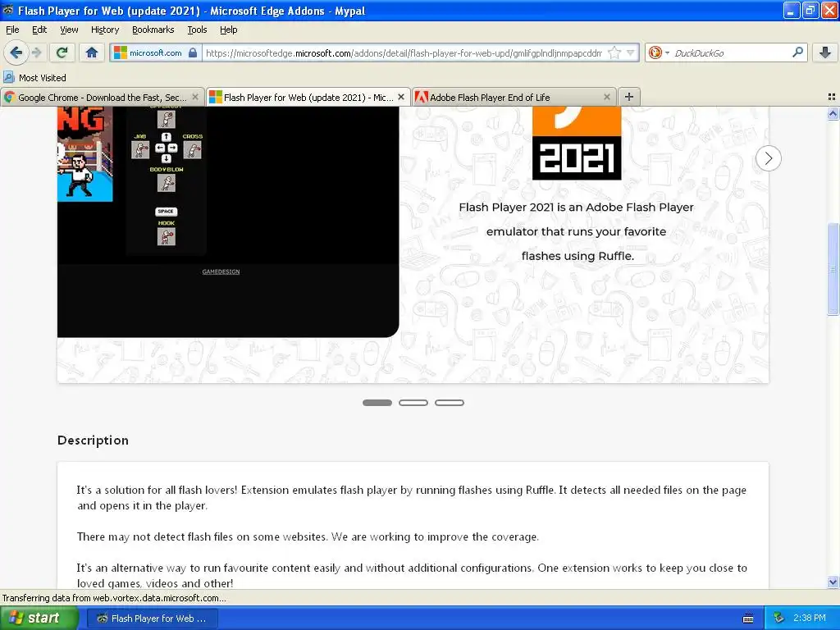Click the keyboard tray icon
The height and width of the screenshot is (630, 840).
[748, 619]
